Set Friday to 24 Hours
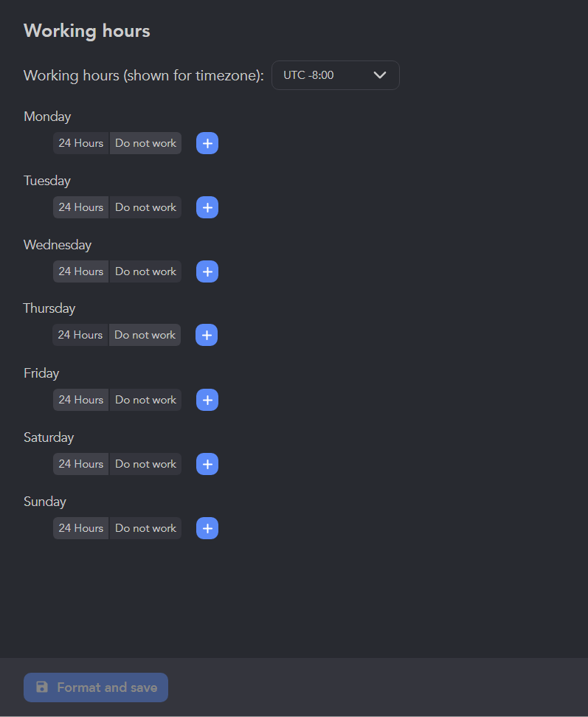The width and height of the screenshot is (588, 717). click(x=81, y=400)
